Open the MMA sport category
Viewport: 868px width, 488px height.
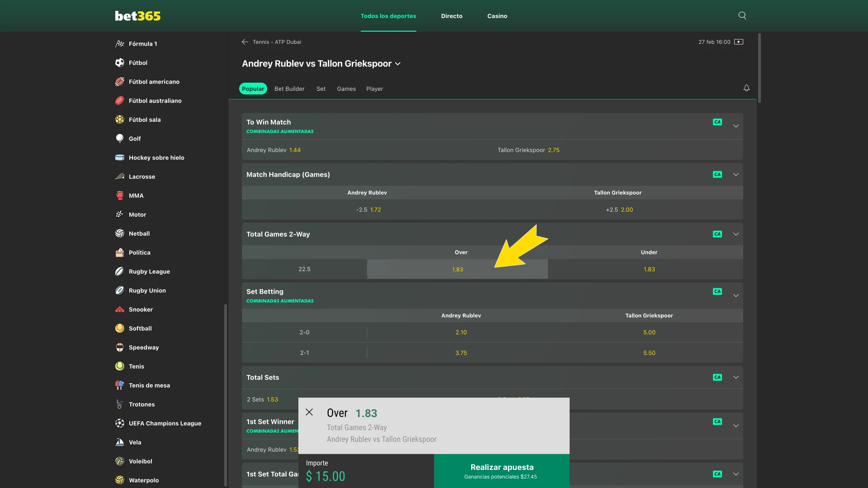[135, 195]
